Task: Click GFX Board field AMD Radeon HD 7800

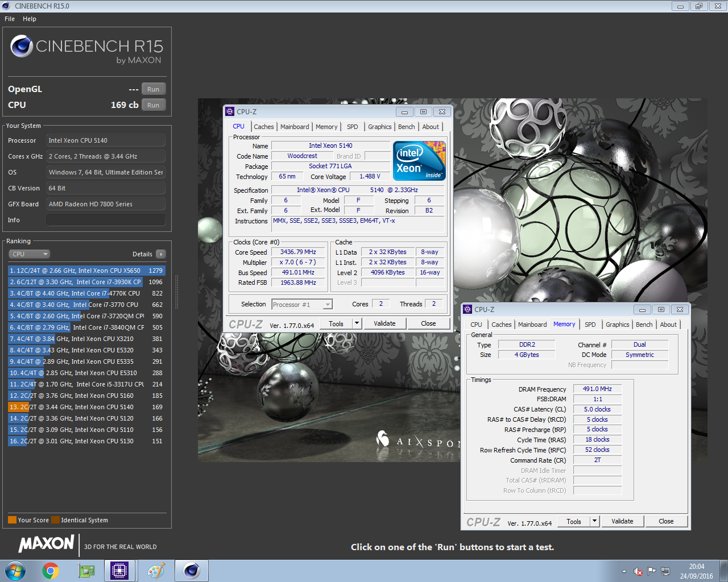Action: point(106,204)
